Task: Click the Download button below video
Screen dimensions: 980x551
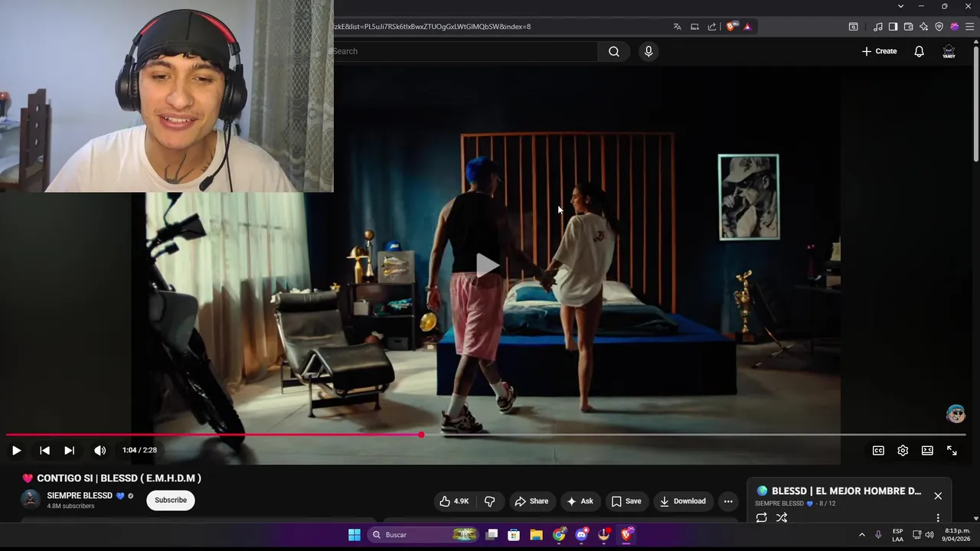Action: (682, 501)
